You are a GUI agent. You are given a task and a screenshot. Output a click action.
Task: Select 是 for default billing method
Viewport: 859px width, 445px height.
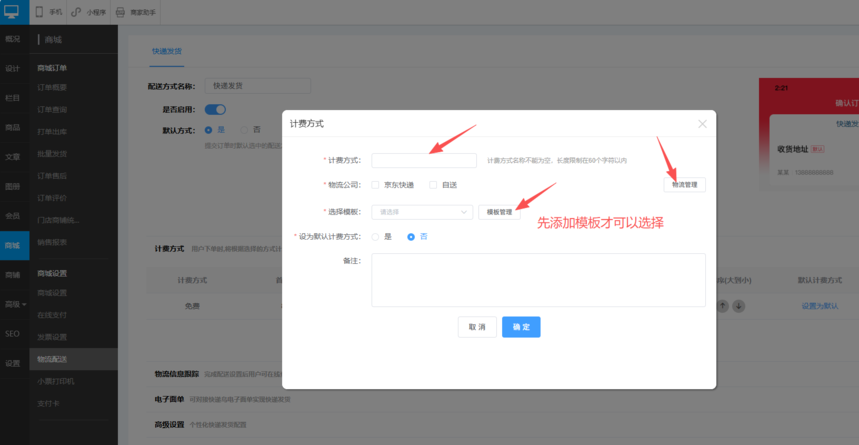pos(375,237)
